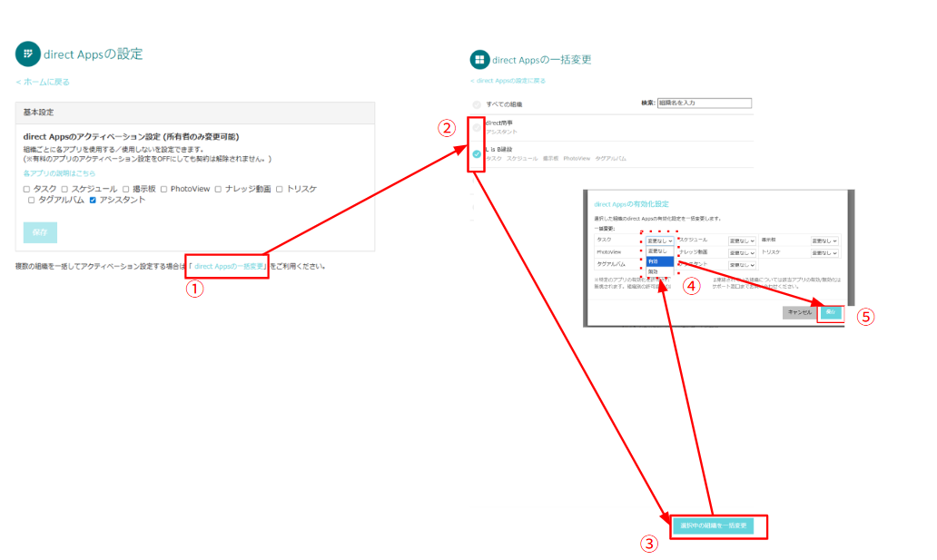The width and height of the screenshot is (937, 560).
Task: Click キャンセル in the activation dialog
Action: click(x=800, y=312)
